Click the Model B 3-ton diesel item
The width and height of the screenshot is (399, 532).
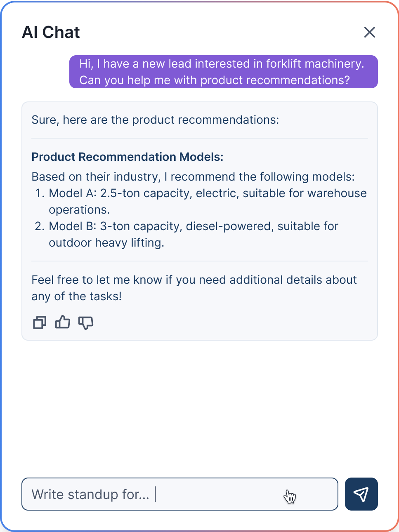click(193, 226)
